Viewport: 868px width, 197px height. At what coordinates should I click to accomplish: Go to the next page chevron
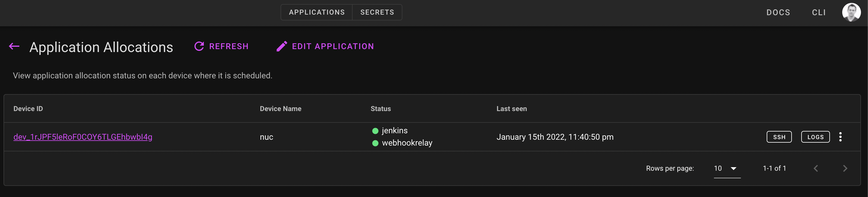click(845, 168)
